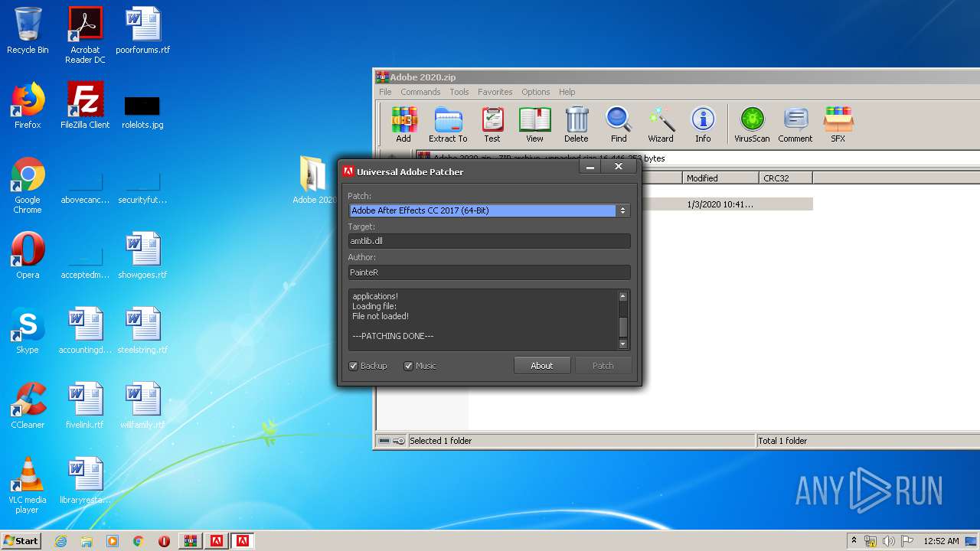The image size is (980, 551).
Task: Select the Adobe 2020 folder on desktop
Action: [313, 181]
